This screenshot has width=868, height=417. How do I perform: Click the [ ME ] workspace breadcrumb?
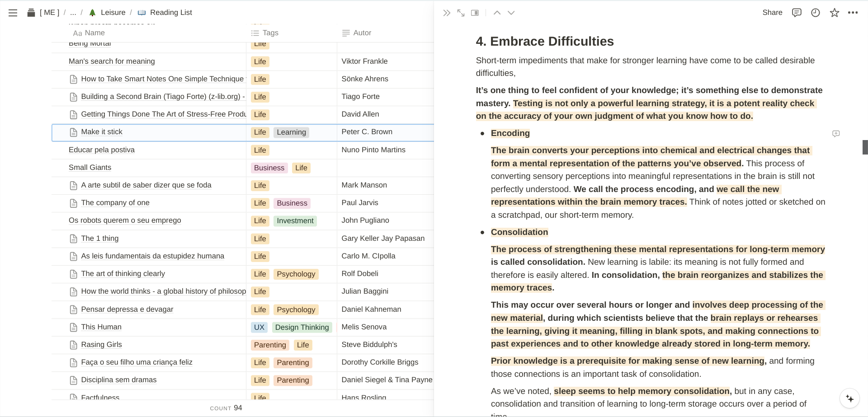(x=43, y=13)
